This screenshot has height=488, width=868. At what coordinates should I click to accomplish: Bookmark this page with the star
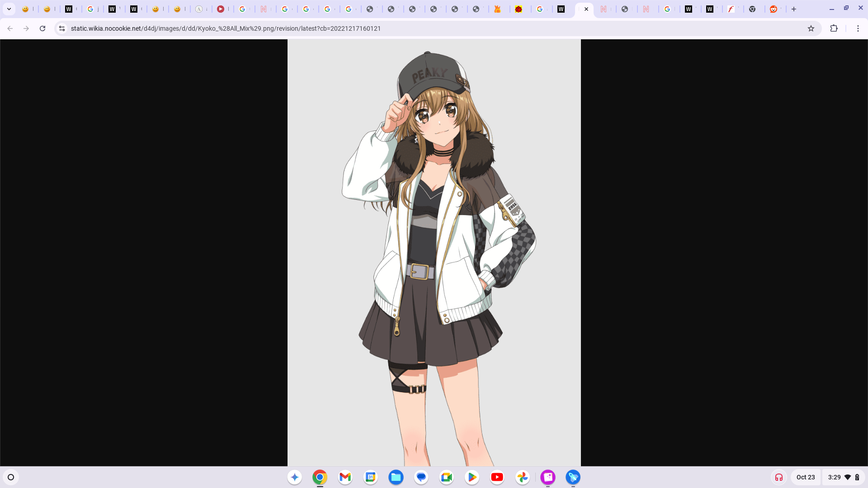[811, 28]
